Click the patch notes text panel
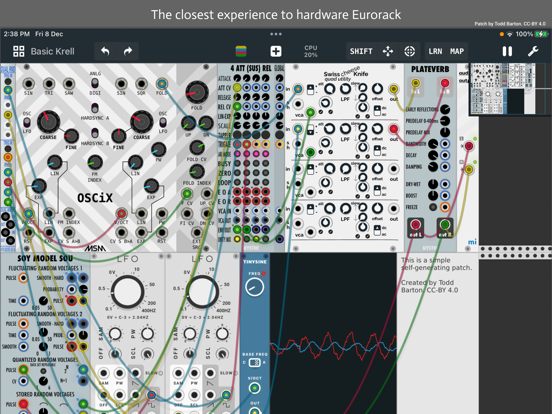552x414 pixels. 438,333
